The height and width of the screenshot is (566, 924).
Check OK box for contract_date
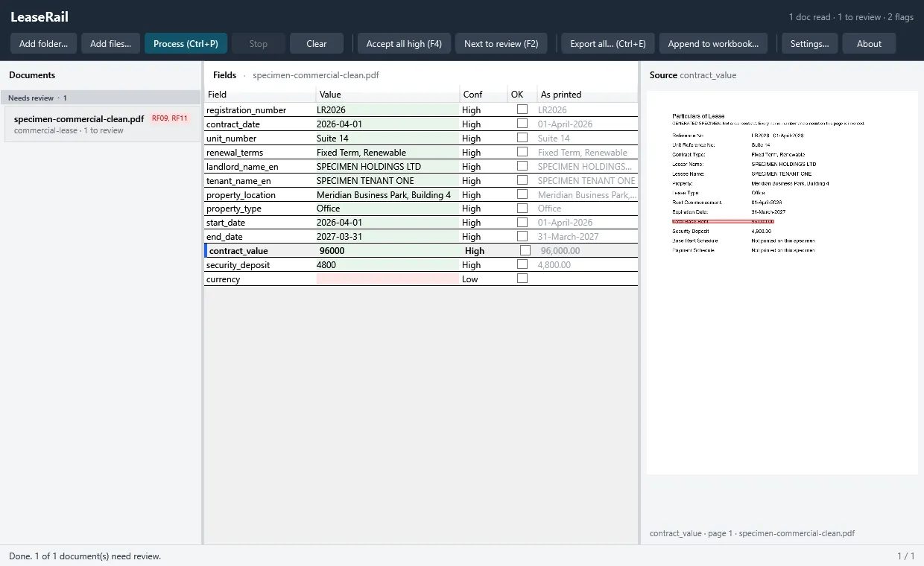coord(522,124)
